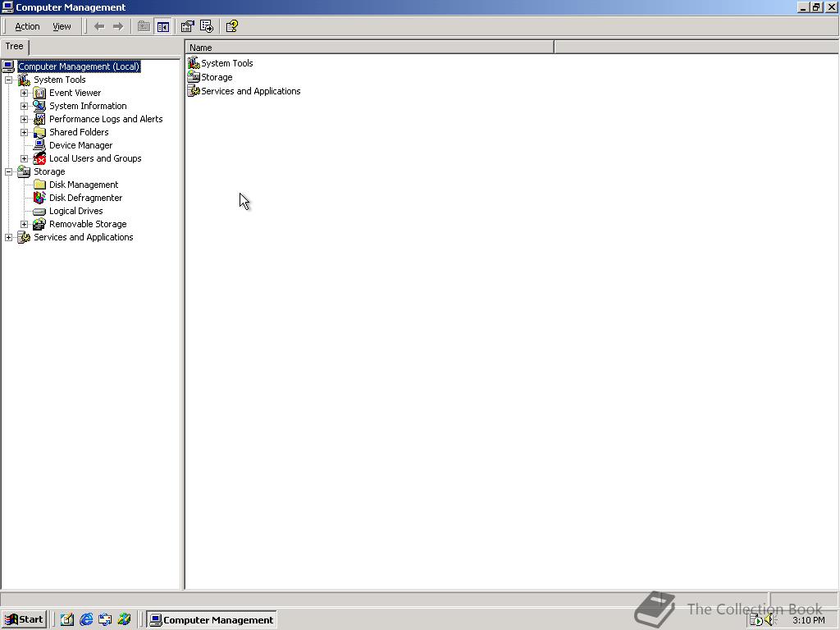Click the System Tools tree icon
Viewport: 840px width, 630px height.
tap(24, 80)
